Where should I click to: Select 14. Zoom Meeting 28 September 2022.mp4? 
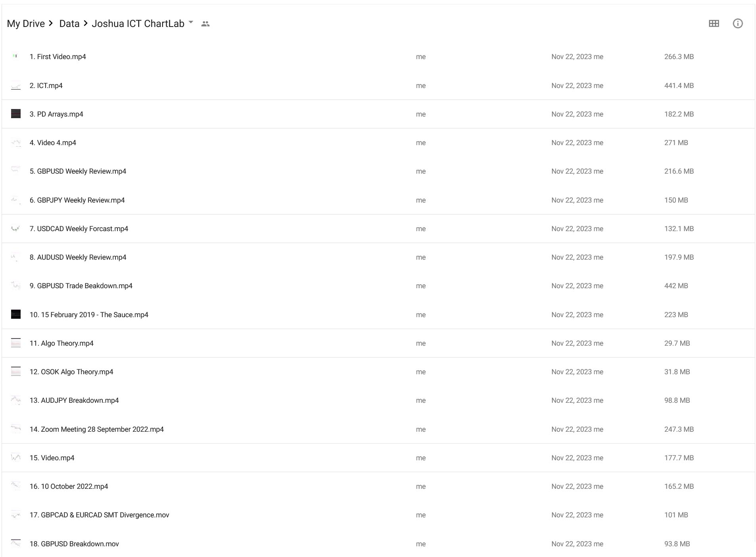[x=378, y=429]
